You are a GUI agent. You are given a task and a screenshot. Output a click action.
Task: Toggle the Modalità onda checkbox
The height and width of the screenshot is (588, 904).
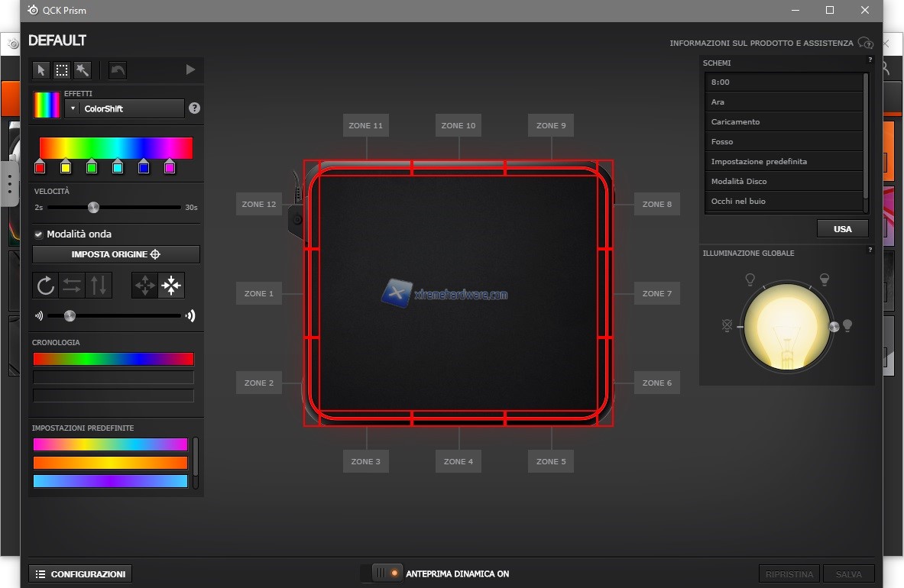[x=39, y=234]
